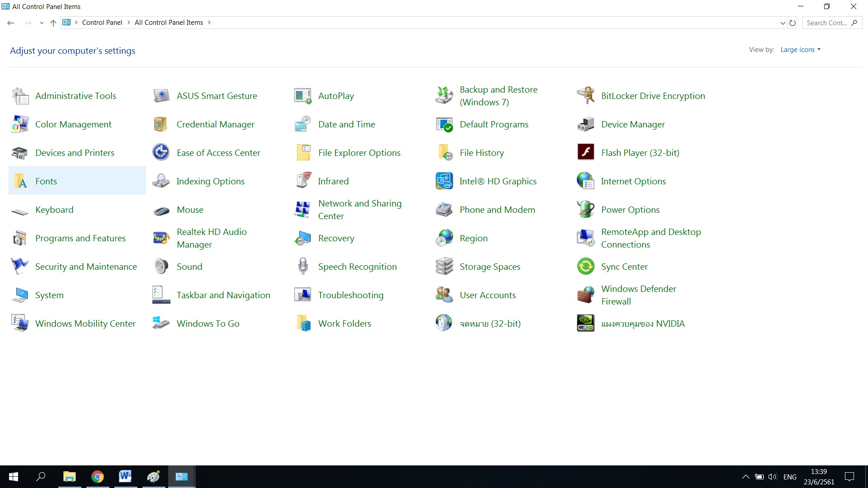This screenshot has height=488, width=868.
Task: Click the Indexing Options icon
Action: tap(161, 181)
